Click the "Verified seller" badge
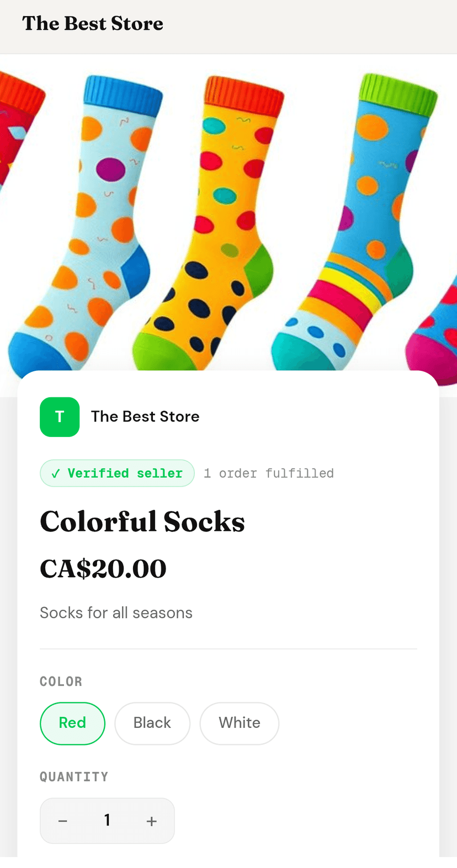457x868 pixels. coord(117,473)
